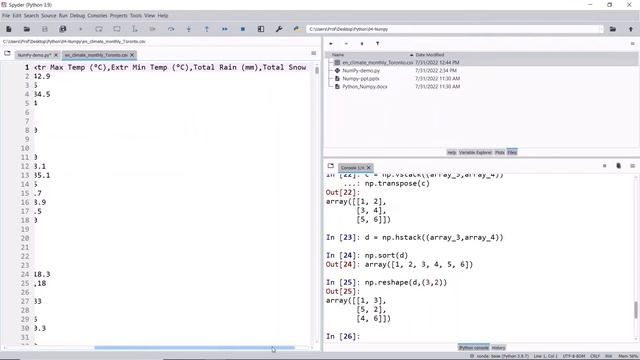Screen dimensions: 640x360
Task: Step over current line in debugger
Action: click(x=171, y=29)
